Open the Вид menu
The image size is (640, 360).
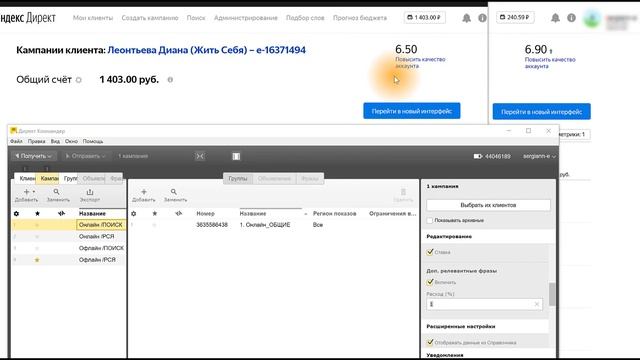(55, 142)
